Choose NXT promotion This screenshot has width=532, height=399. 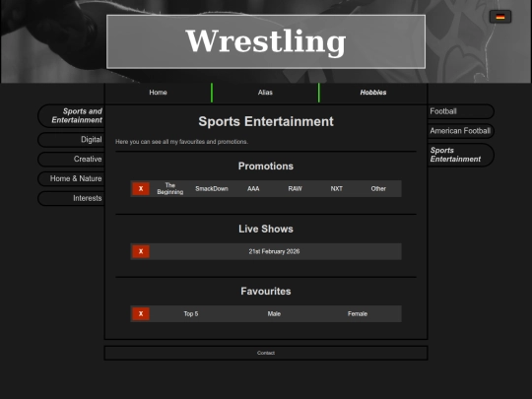(x=337, y=188)
